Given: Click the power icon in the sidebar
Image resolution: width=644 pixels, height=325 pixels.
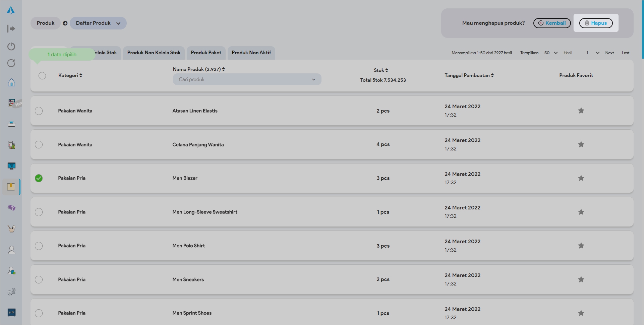Looking at the screenshot, I should click(x=11, y=46).
